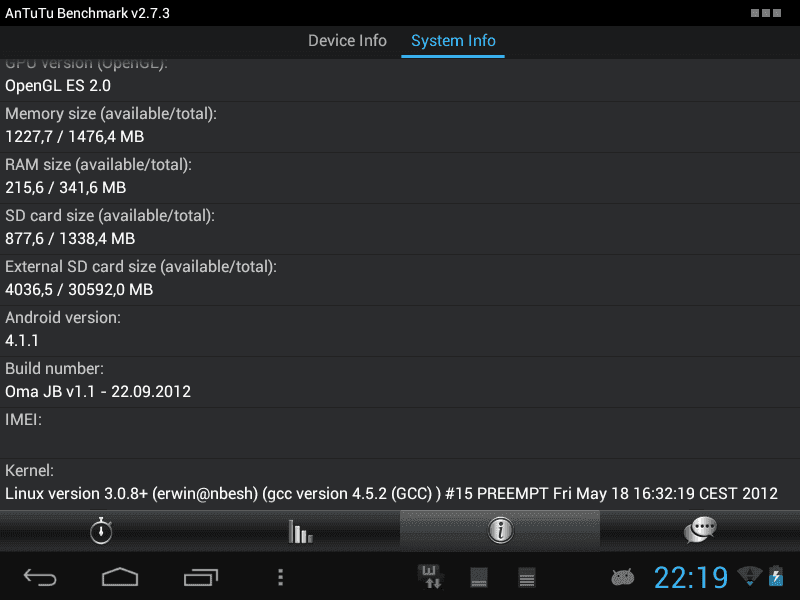The image size is (800, 600).
Task: Open the recent apps button
Action: 201,577
